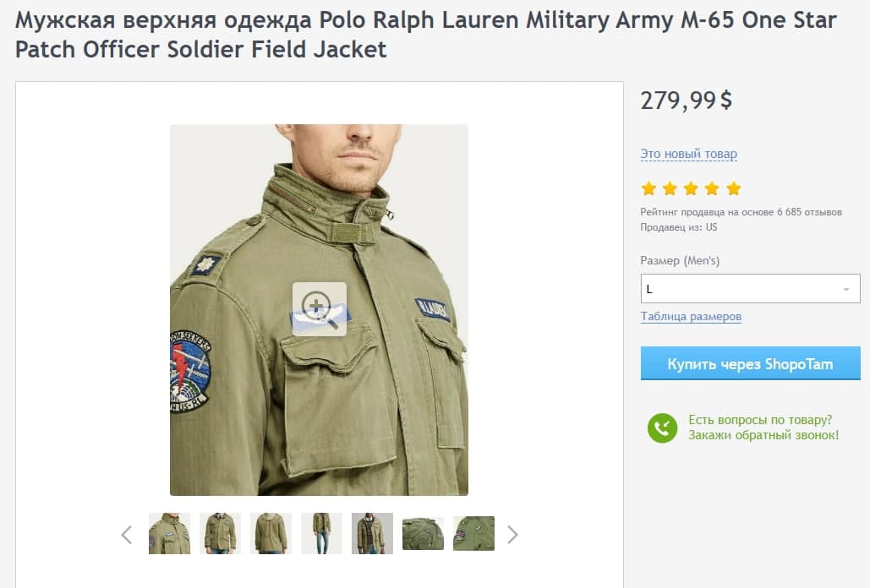Screen dimensions: 870x588
Task: Select the first close-up jacket thumbnail
Action: [x=169, y=534]
